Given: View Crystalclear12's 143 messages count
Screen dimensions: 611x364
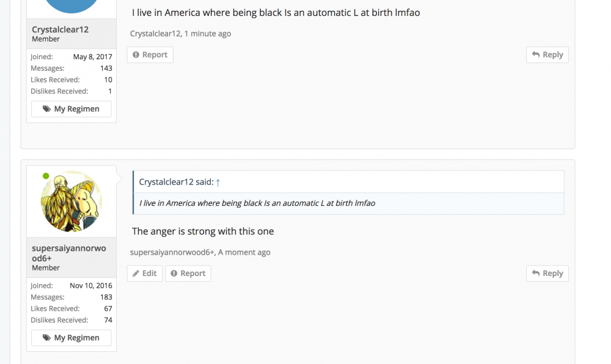Looking at the screenshot, I should tap(106, 68).
